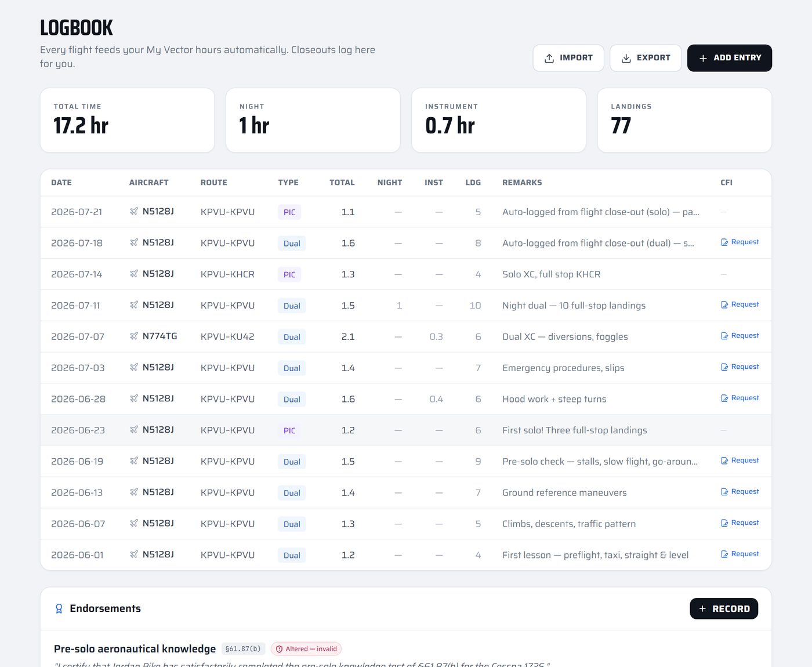This screenshot has width=812, height=667.
Task: Click the shield icon in Altered — invalid badge
Action: point(279,649)
